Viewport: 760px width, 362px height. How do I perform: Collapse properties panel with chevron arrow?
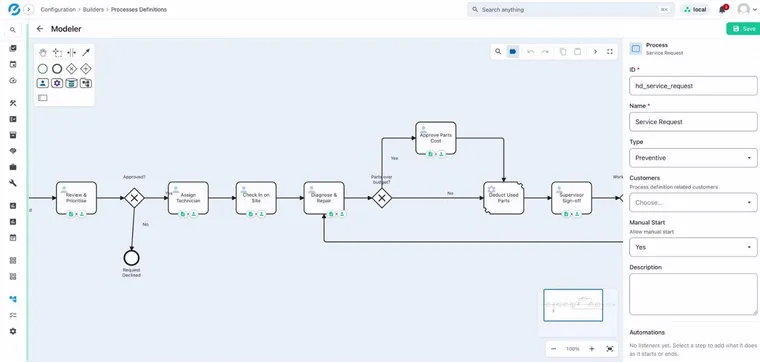coord(595,52)
